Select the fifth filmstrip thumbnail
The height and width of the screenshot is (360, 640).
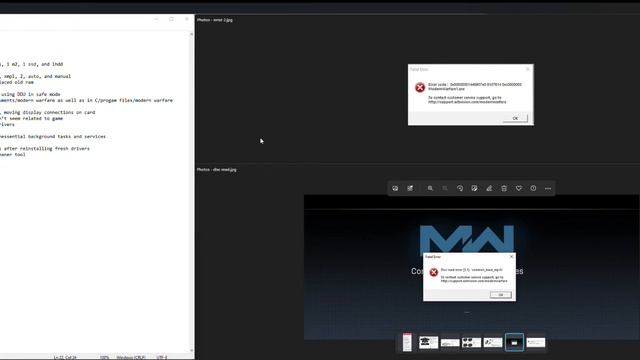tap(493, 342)
